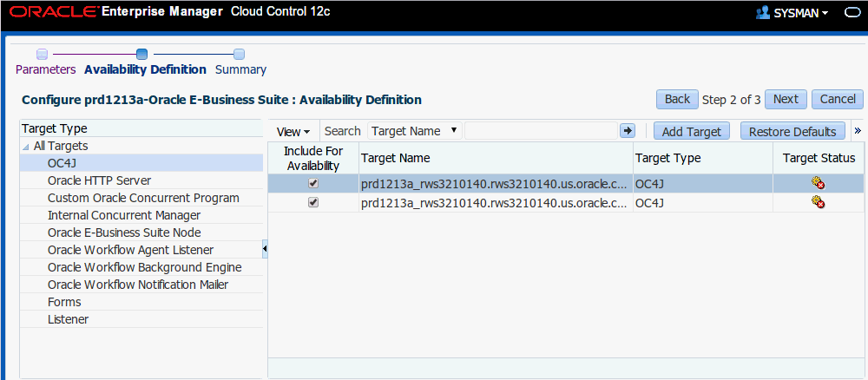Select All Targets tree label
Image resolution: width=868 pixels, height=380 pixels.
(61, 146)
